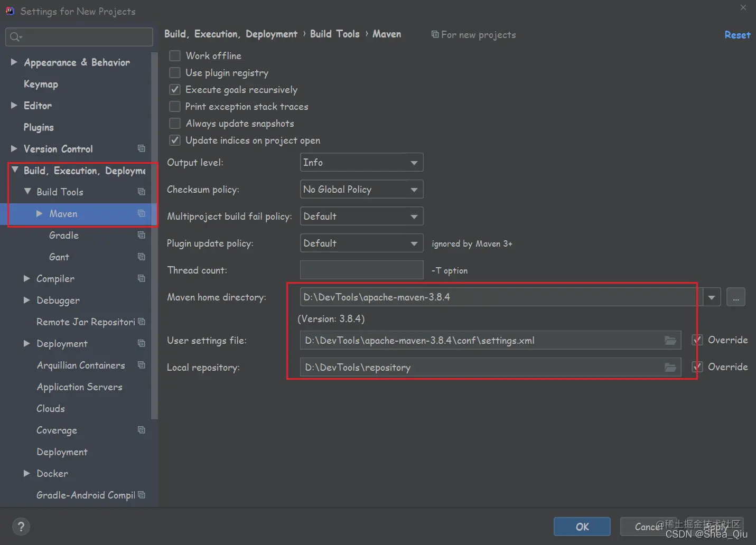Click project-level icon beside Gradle-Android Compiler

pyautogui.click(x=142, y=495)
